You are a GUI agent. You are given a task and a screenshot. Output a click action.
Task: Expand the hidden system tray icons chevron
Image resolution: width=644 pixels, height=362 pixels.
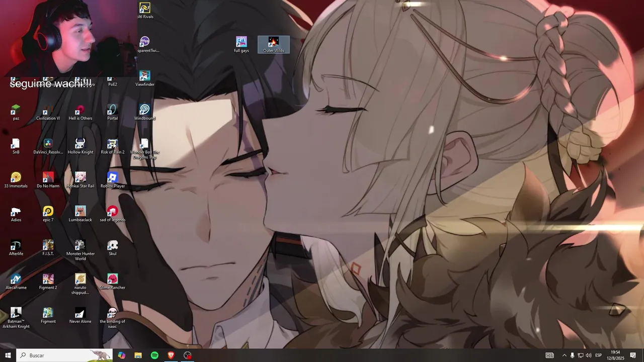tap(564, 355)
